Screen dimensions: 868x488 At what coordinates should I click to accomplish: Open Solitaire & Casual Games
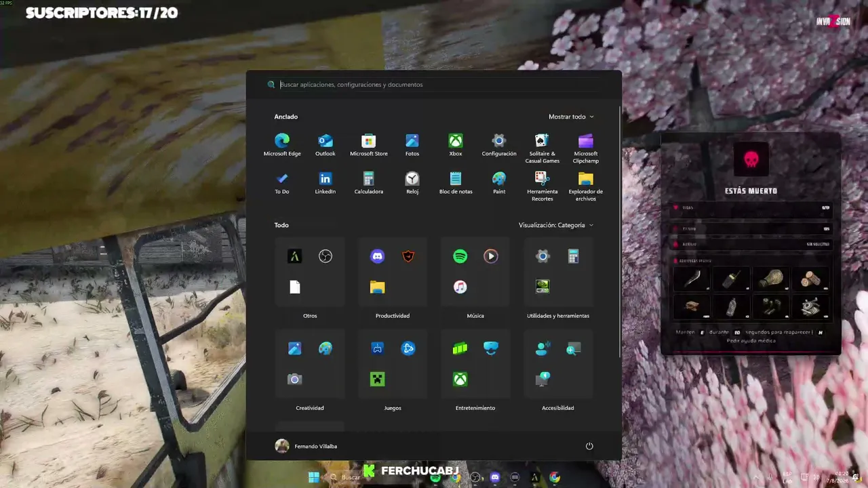tap(542, 148)
